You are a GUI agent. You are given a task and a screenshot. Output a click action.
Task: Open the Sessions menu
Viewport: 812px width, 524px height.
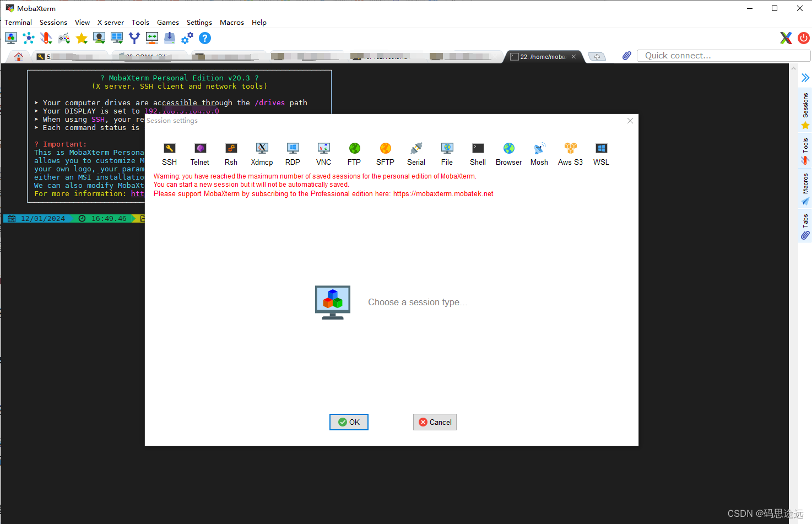53,23
